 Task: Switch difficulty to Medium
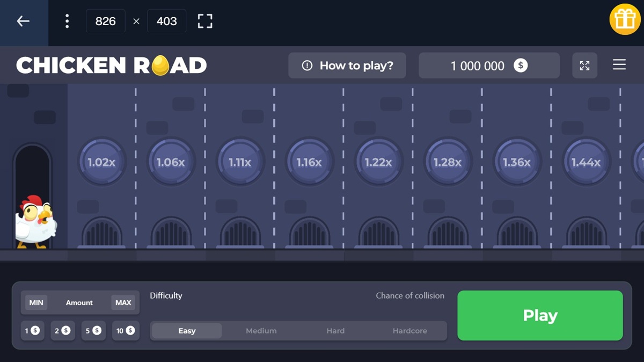pyautogui.click(x=261, y=331)
